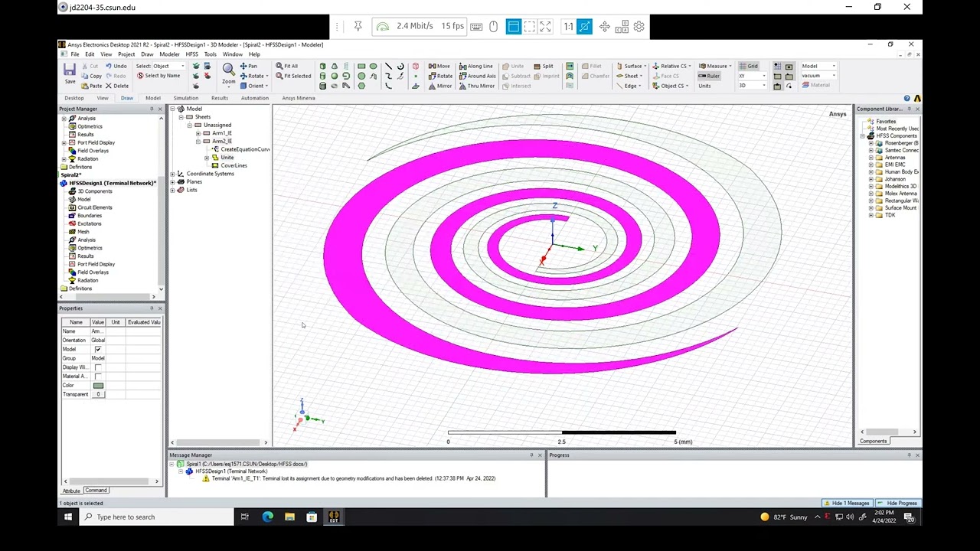The width and height of the screenshot is (980, 551).
Task: Click the Select by Name tool
Action: [x=158, y=76]
